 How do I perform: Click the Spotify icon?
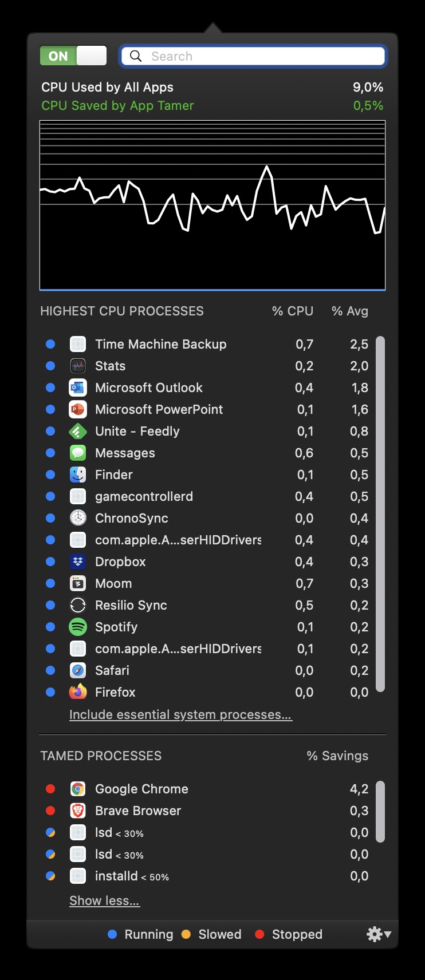[x=78, y=627]
